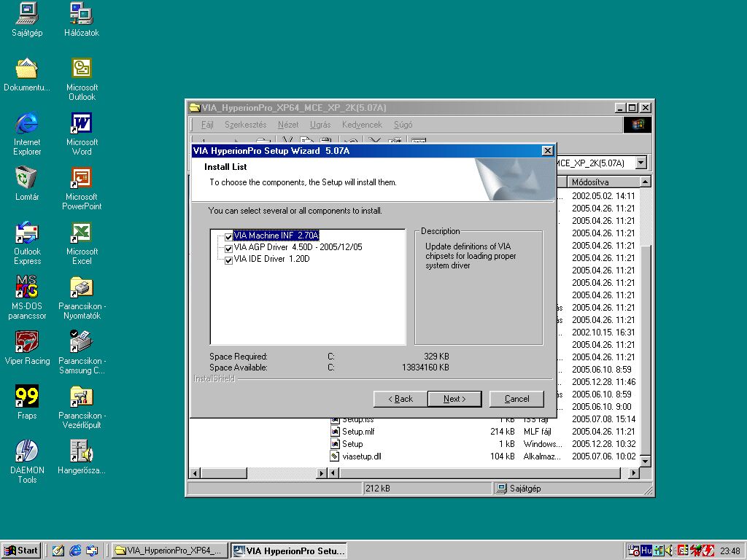Viewport: 747px width, 560px height.
Task: Select the viasetup.dll file
Action: [361, 456]
